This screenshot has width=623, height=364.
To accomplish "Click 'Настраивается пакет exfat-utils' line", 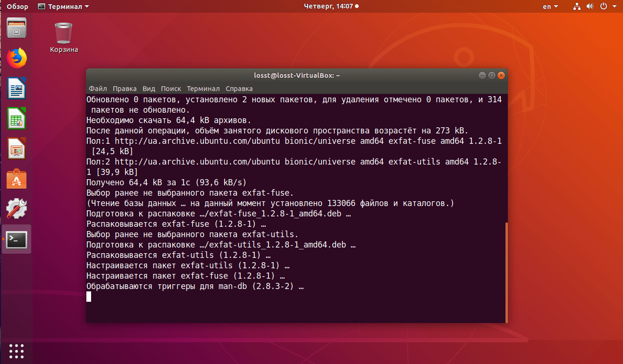I will pyautogui.click(x=188, y=265).
